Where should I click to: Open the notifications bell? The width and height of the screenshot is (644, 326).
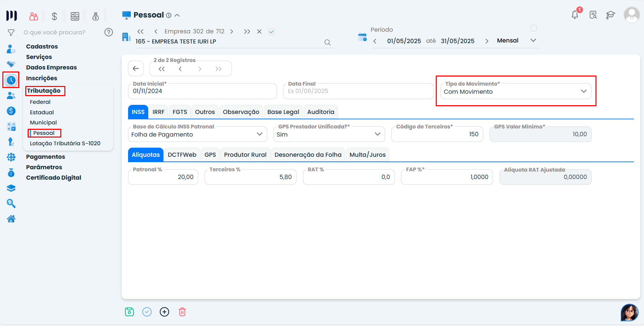coord(575,15)
